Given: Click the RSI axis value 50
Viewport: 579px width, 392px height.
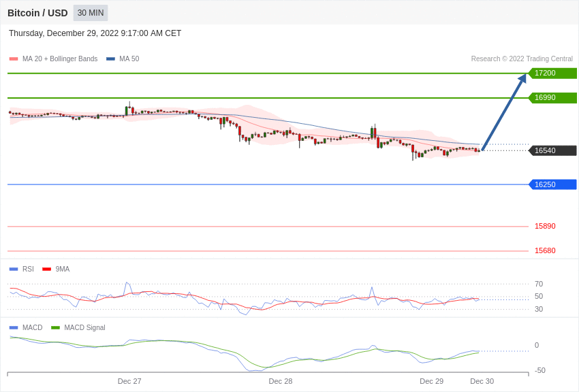Looking at the screenshot, I should pos(539,296).
